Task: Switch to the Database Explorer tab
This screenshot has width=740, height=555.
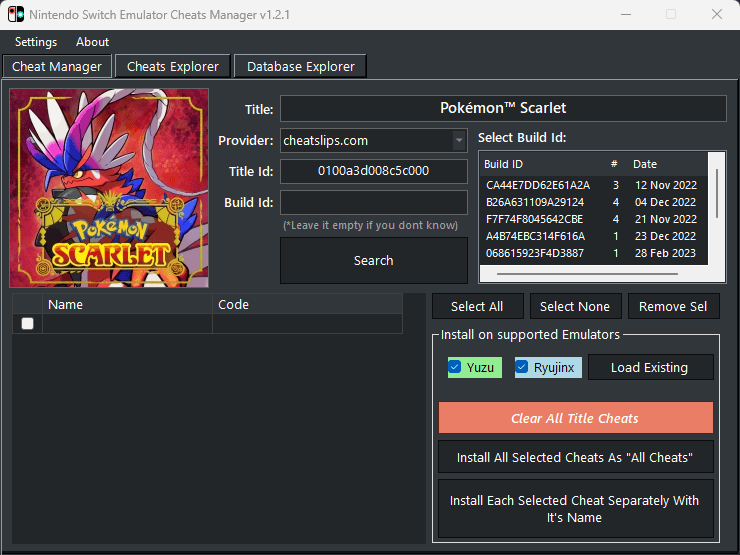Action: (300, 67)
